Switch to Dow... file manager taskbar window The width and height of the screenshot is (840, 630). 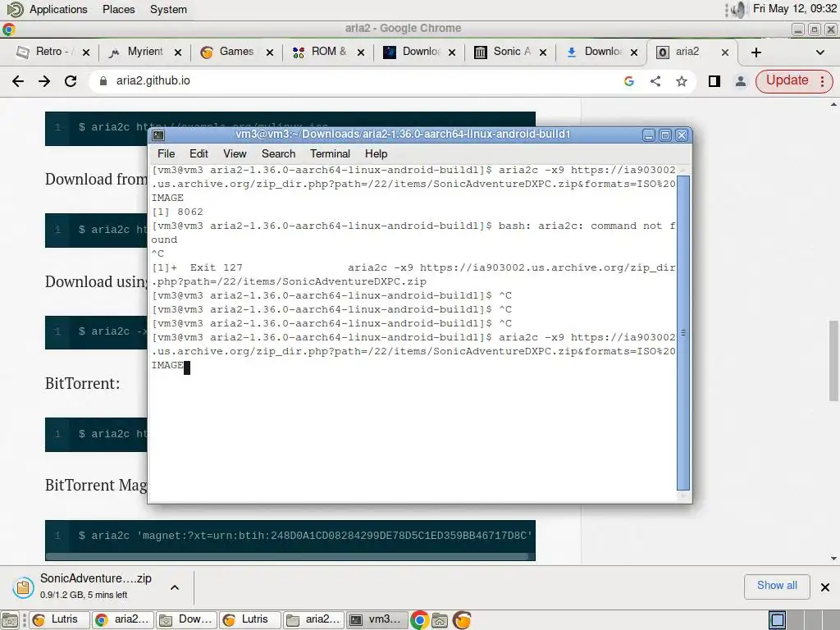click(x=188, y=620)
